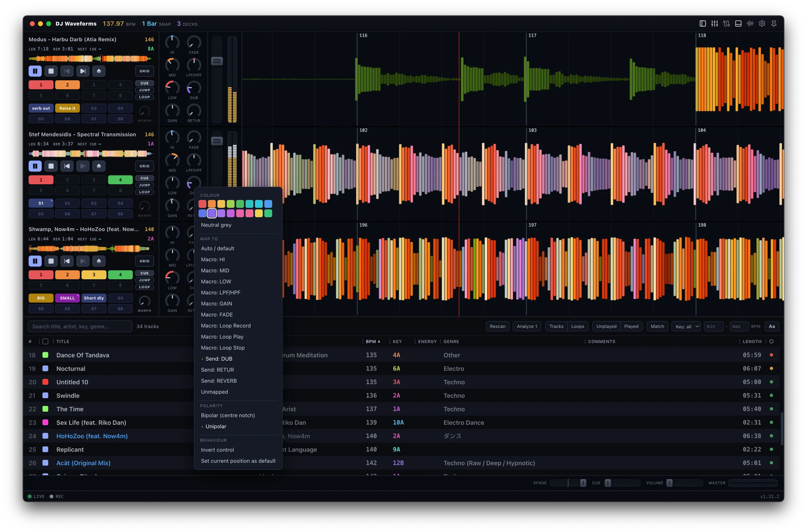Switch Spectral Transmission pads to LOOP mode
The width and height of the screenshot is (807, 532).
pyautogui.click(x=145, y=192)
